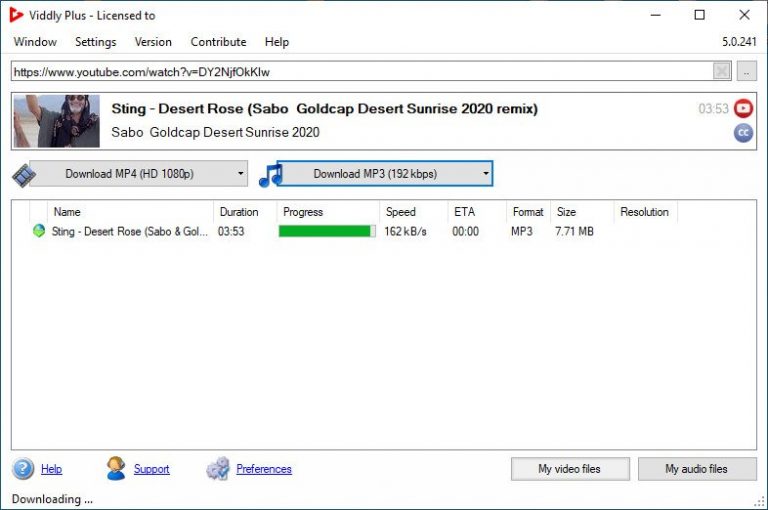Click the Preferences gears icon
This screenshot has width=768, height=510.
point(218,468)
